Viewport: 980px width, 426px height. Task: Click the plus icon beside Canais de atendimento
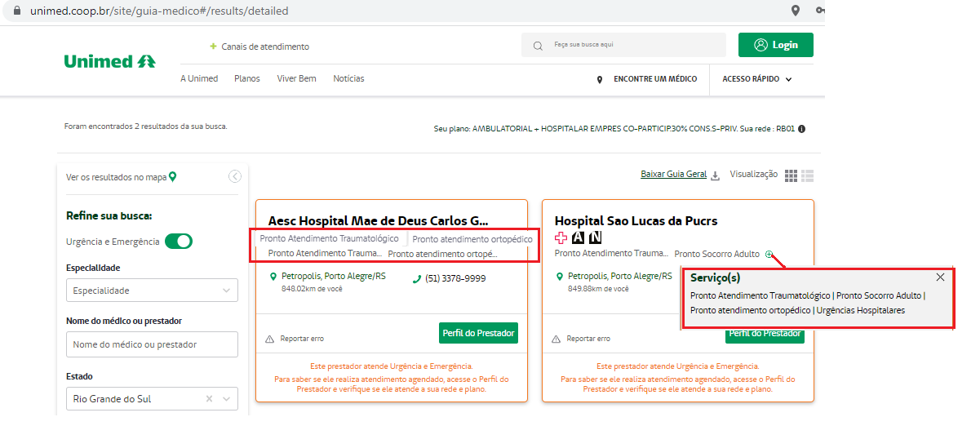213,47
